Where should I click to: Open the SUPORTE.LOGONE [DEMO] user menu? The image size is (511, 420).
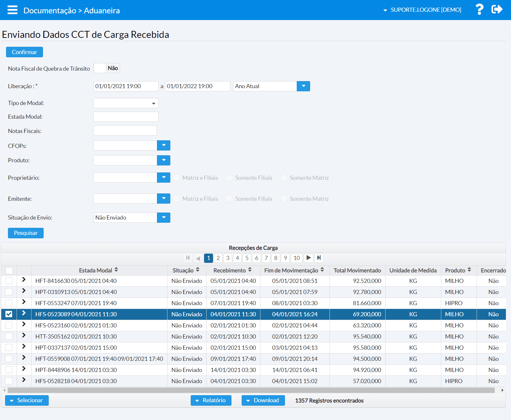(x=422, y=10)
